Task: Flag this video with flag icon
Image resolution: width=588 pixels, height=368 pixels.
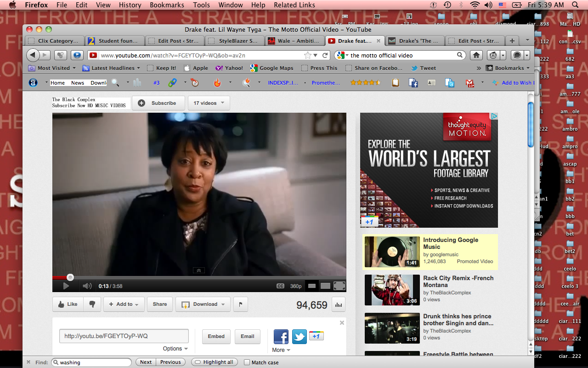Action: [241, 304]
